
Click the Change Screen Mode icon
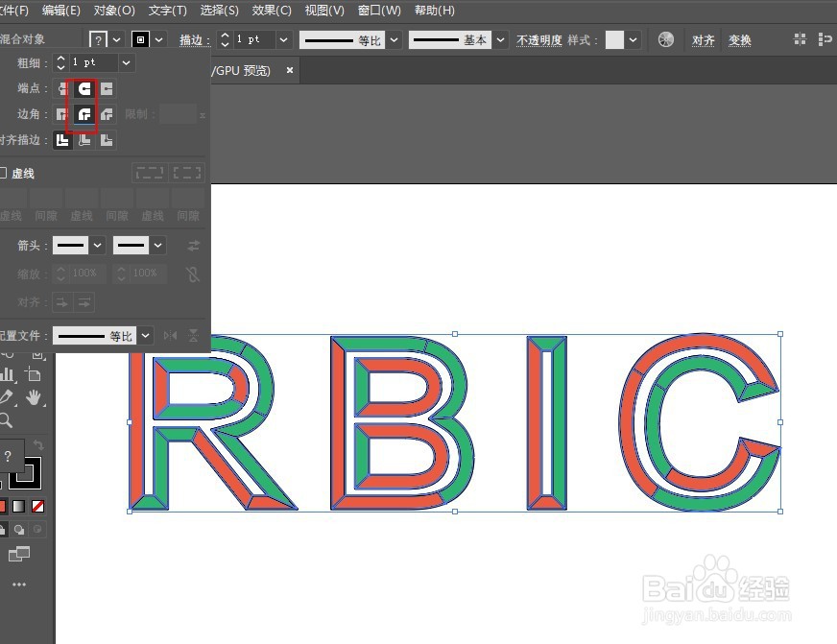coord(19,555)
